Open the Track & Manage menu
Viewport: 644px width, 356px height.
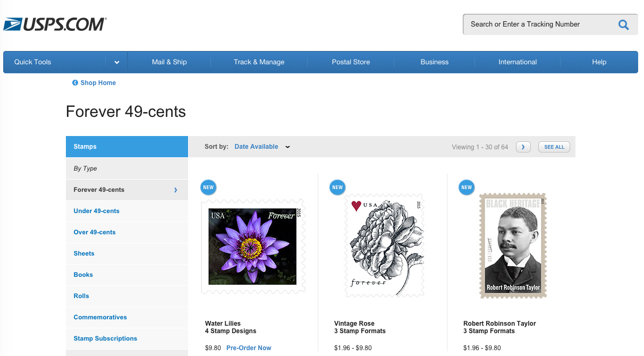point(259,62)
